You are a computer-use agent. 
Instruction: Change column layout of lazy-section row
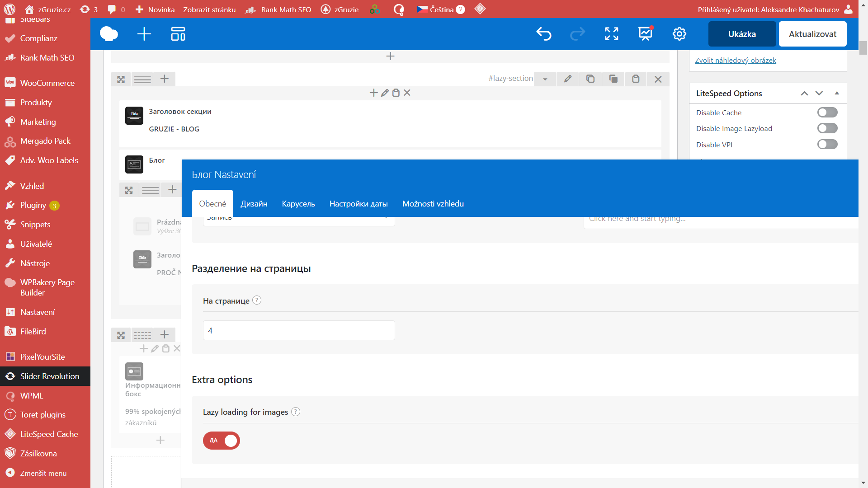tap(142, 79)
